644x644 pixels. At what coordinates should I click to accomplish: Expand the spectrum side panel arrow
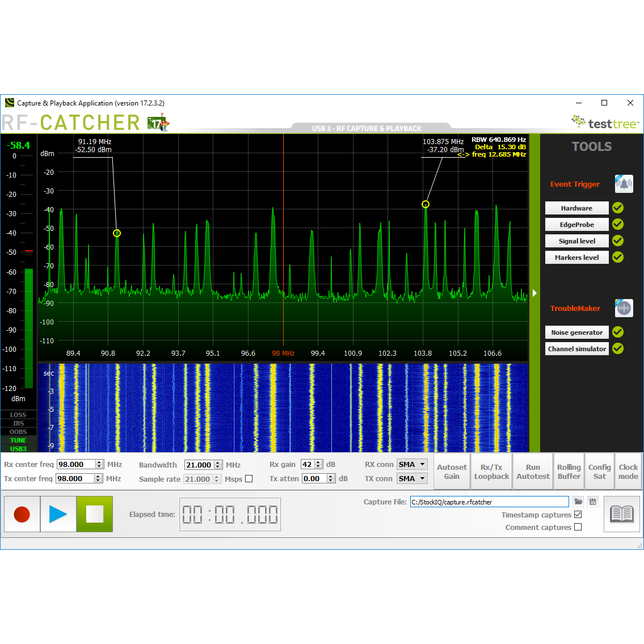(x=534, y=293)
